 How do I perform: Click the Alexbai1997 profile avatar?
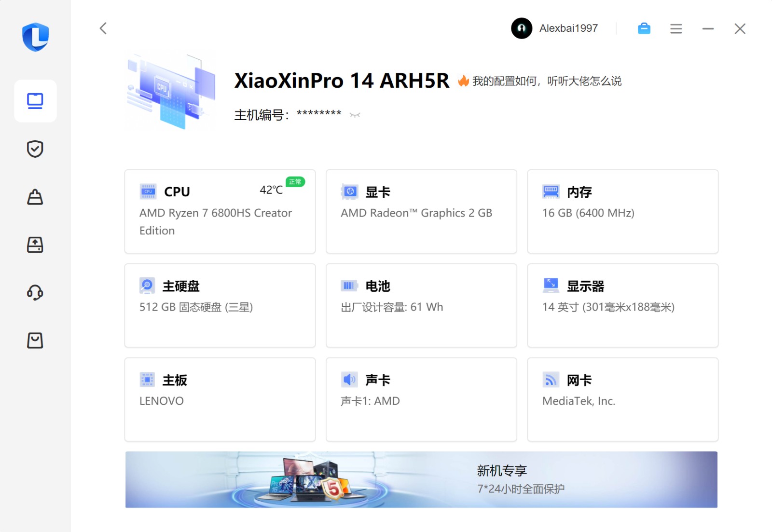point(522,28)
